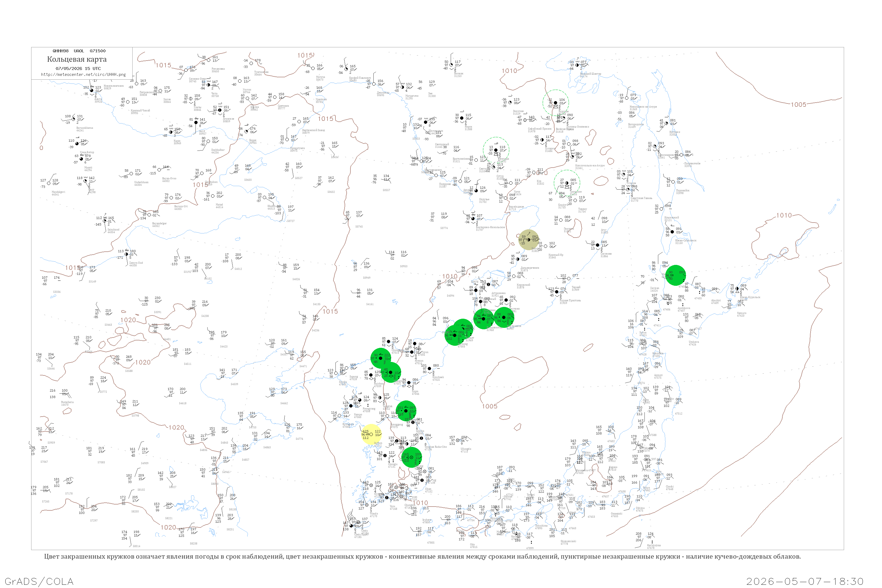Click the station label "Omaezaki"
The width and height of the screenshot is (882, 588).
617,514
